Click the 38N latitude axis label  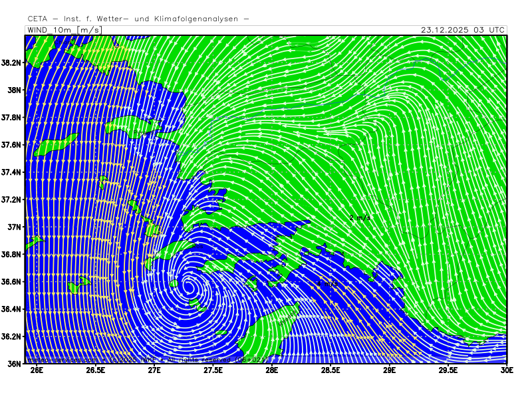(15, 90)
